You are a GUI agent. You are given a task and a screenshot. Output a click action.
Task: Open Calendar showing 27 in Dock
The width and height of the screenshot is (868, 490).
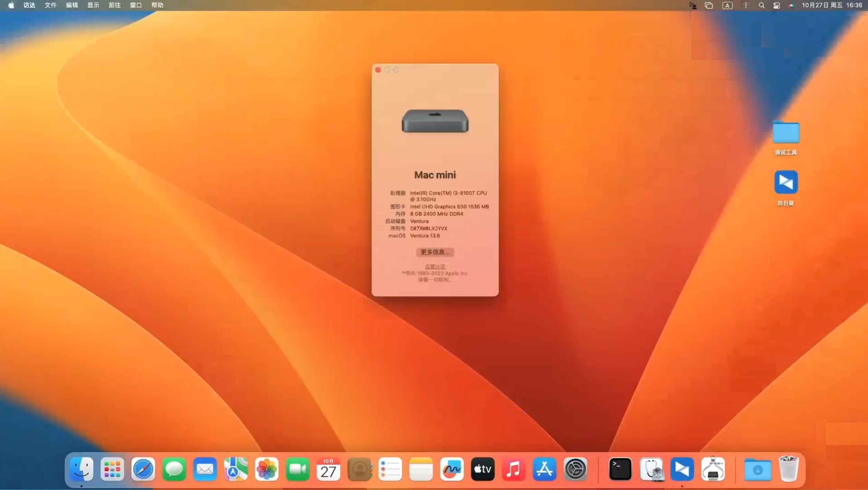click(x=328, y=469)
